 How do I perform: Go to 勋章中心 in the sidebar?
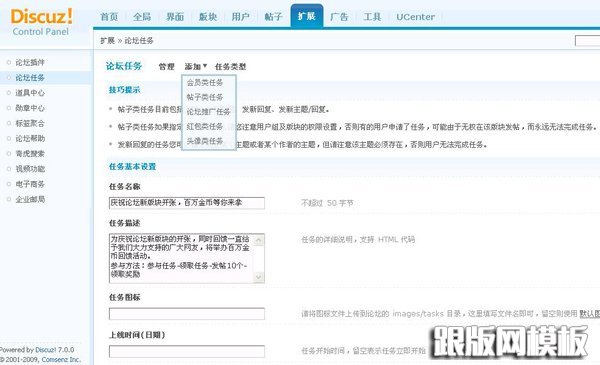click(x=30, y=108)
